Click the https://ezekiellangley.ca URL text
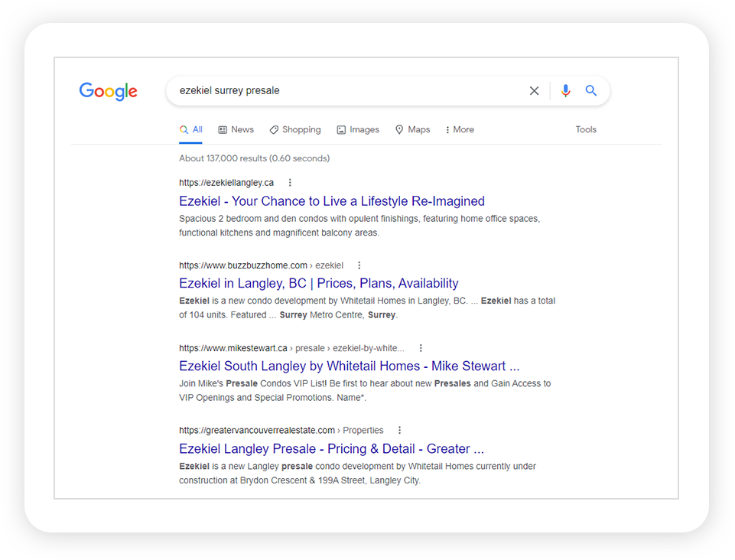The height and width of the screenshot is (560, 735). (x=226, y=182)
